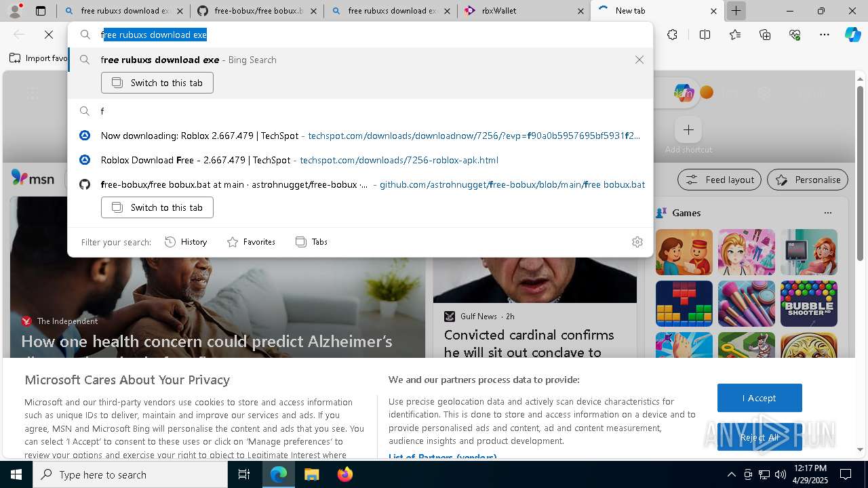Open the notifications action center
This screenshot has width=868, height=488.
846,474
